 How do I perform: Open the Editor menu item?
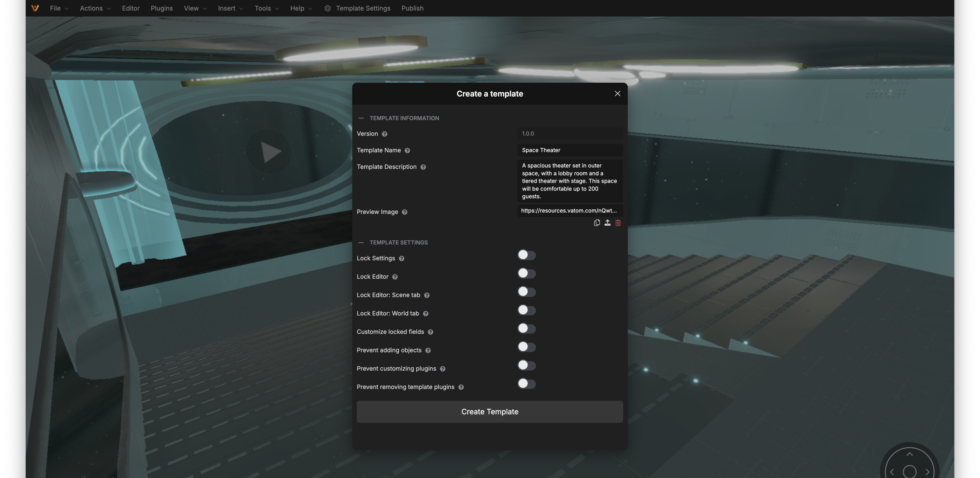131,8
